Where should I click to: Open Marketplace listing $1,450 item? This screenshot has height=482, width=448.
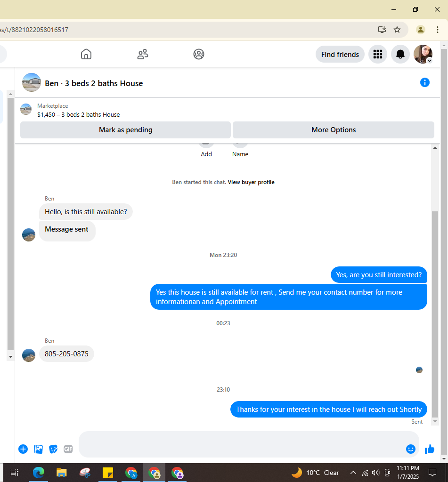click(79, 115)
